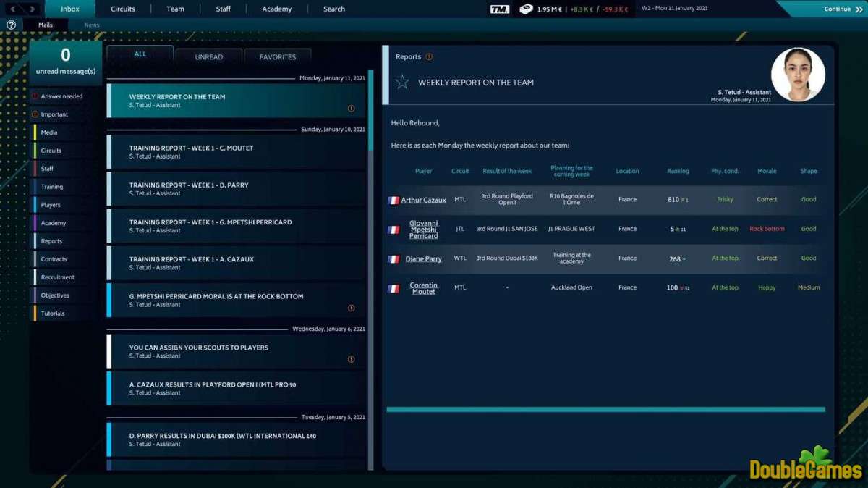Click alert icon on Weekly Report message
The width and height of the screenshot is (868, 488).
pyautogui.click(x=351, y=109)
